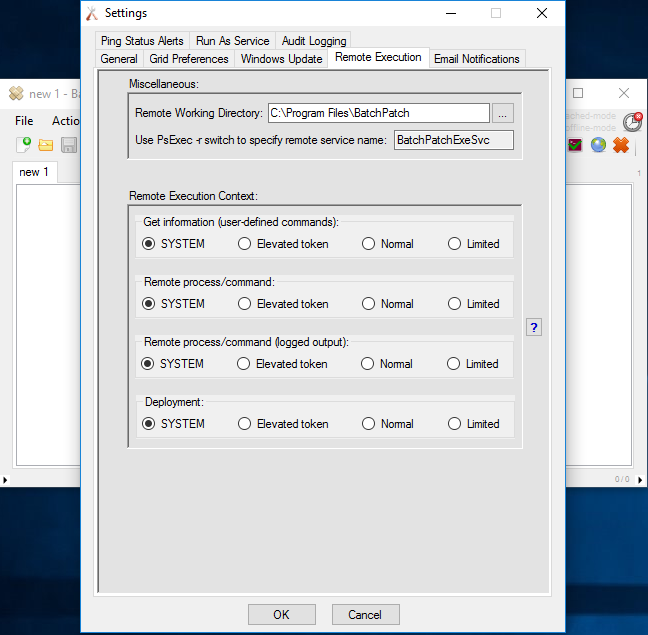The image size is (648, 635).
Task: Switch to the Ping Status Alerts tab
Action: [x=142, y=41]
